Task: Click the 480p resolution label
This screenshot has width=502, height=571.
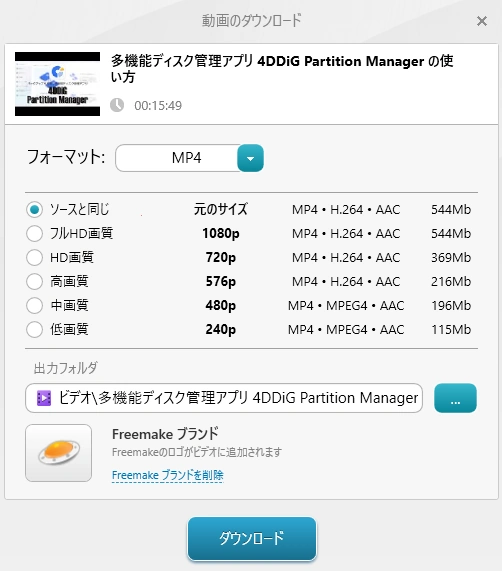Action: (x=221, y=305)
